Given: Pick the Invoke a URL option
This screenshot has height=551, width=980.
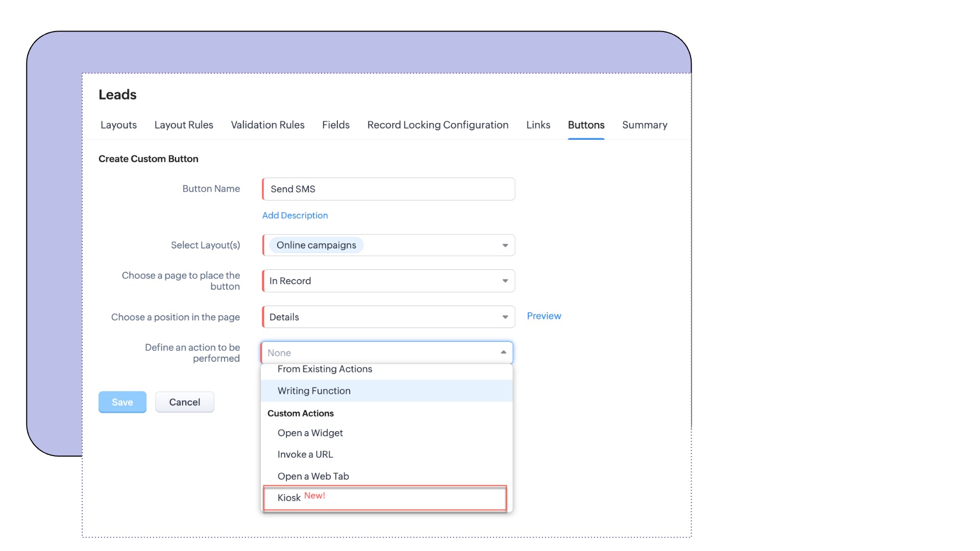Looking at the screenshot, I should (x=305, y=455).
